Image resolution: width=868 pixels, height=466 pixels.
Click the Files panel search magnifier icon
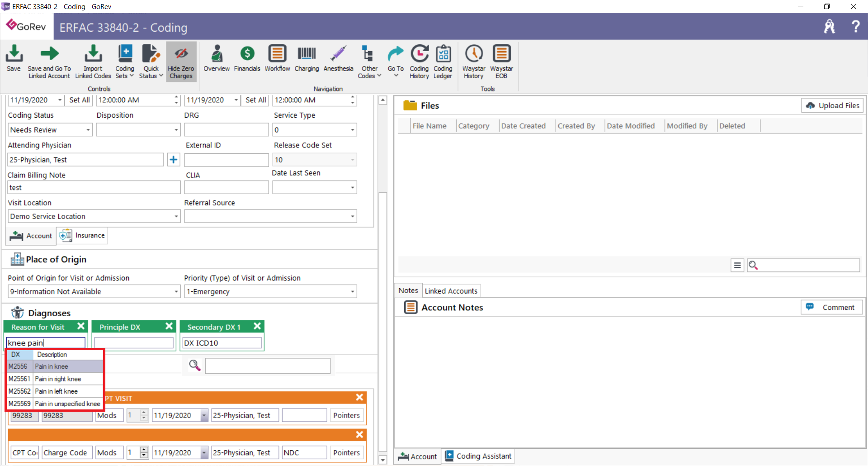(x=753, y=265)
